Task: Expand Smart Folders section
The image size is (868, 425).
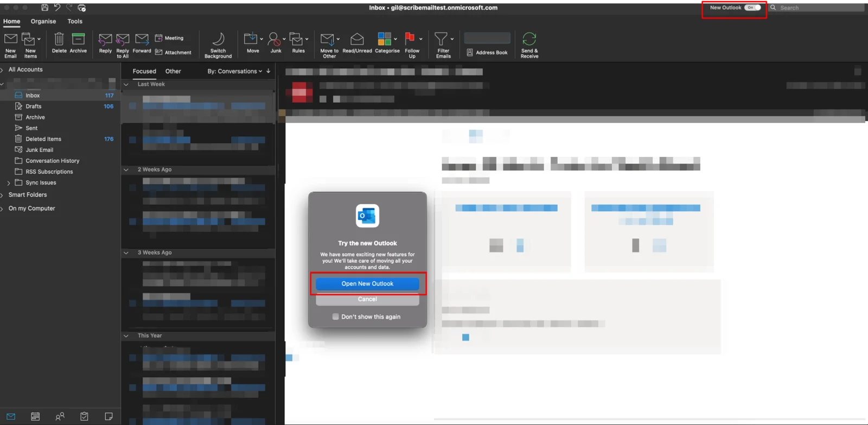Action: [x=2, y=195]
